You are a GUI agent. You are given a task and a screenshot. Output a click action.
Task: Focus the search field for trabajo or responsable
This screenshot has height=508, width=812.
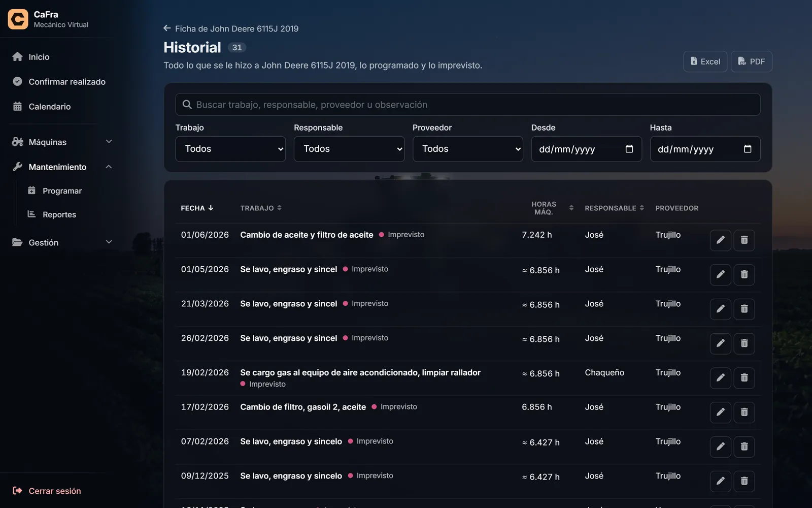pos(468,105)
